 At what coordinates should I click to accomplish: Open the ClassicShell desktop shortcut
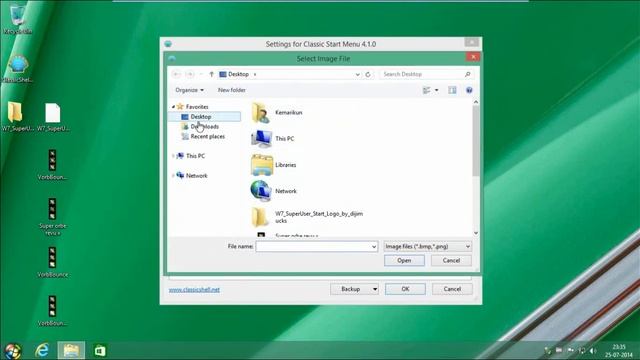[17, 69]
